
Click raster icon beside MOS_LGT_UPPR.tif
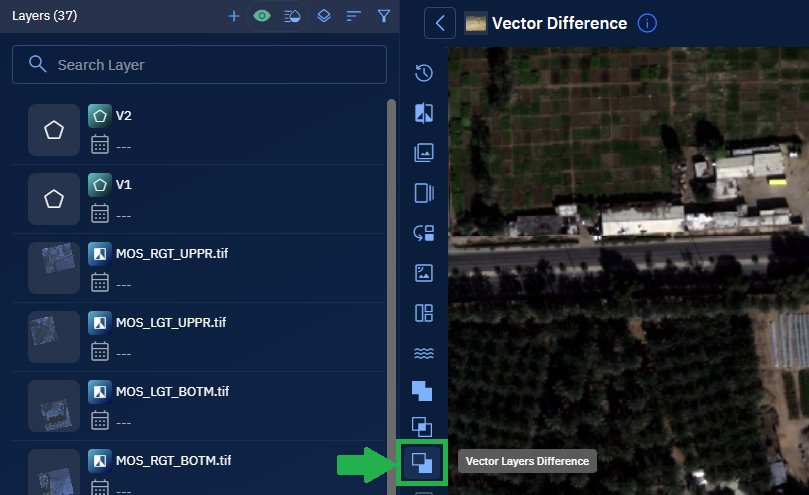pyautogui.click(x=100, y=323)
